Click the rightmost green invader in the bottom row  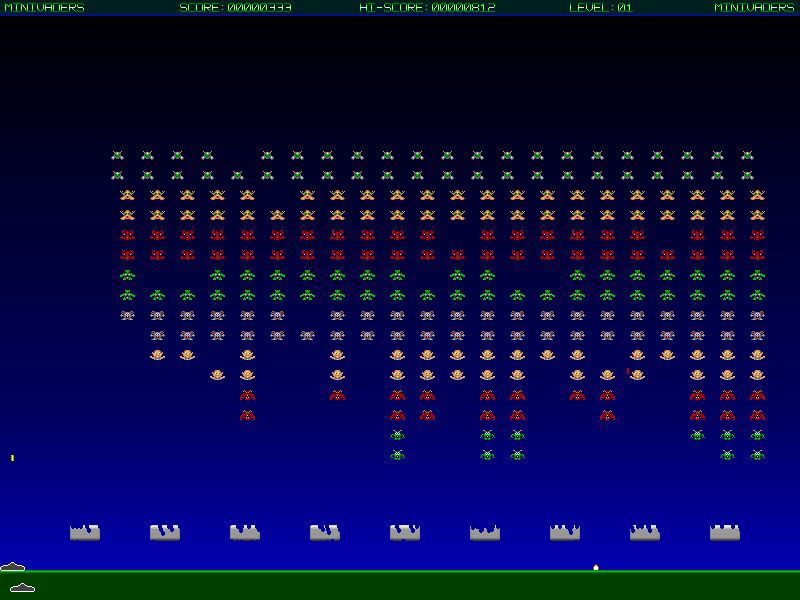(x=758, y=454)
